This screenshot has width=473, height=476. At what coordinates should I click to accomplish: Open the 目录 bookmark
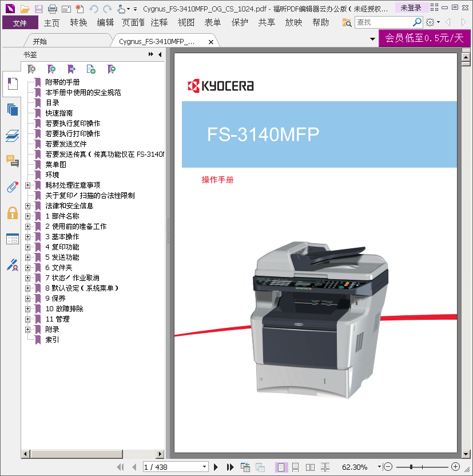pyautogui.click(x=52, y=102)
